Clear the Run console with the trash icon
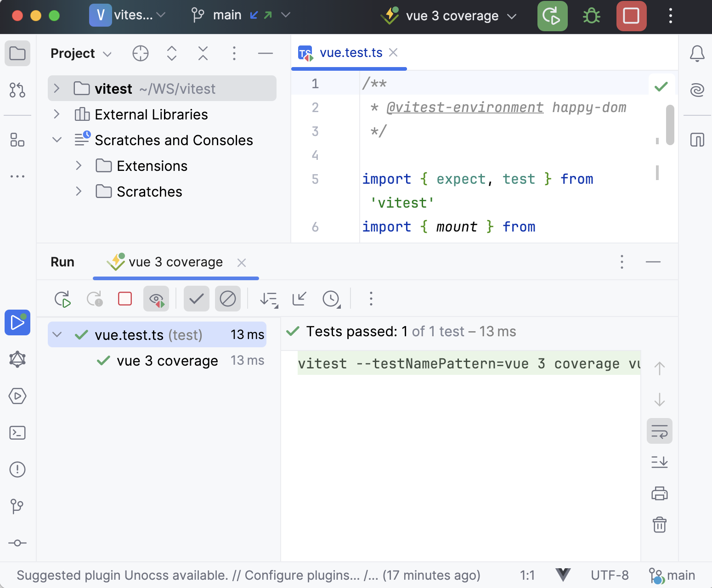 point(660,525)
